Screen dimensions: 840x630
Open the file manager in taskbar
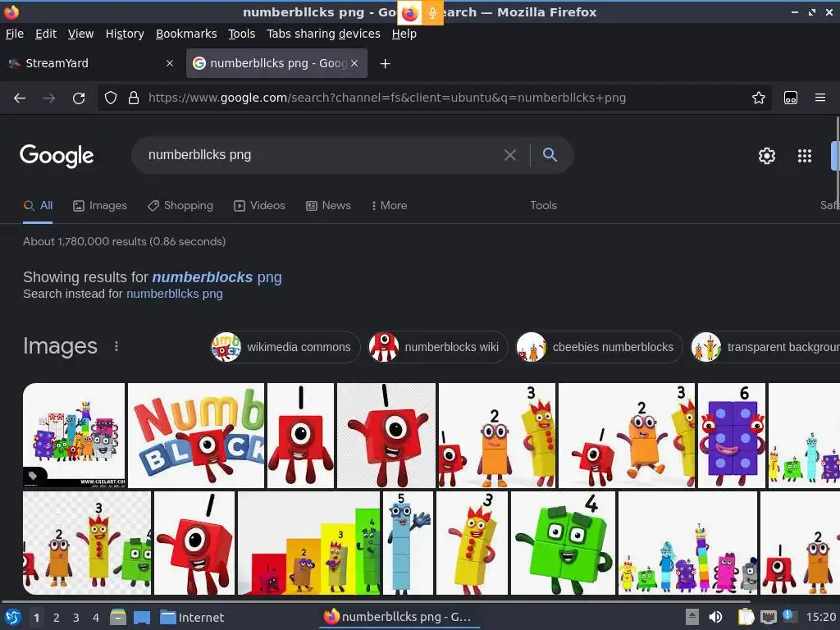[117, 617]
